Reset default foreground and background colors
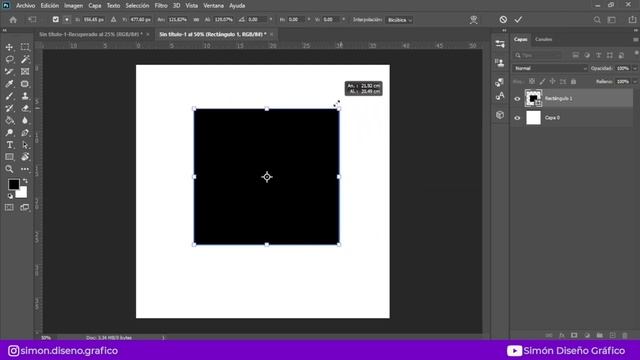Screen dimensions: 640x360 coord(10,196)
